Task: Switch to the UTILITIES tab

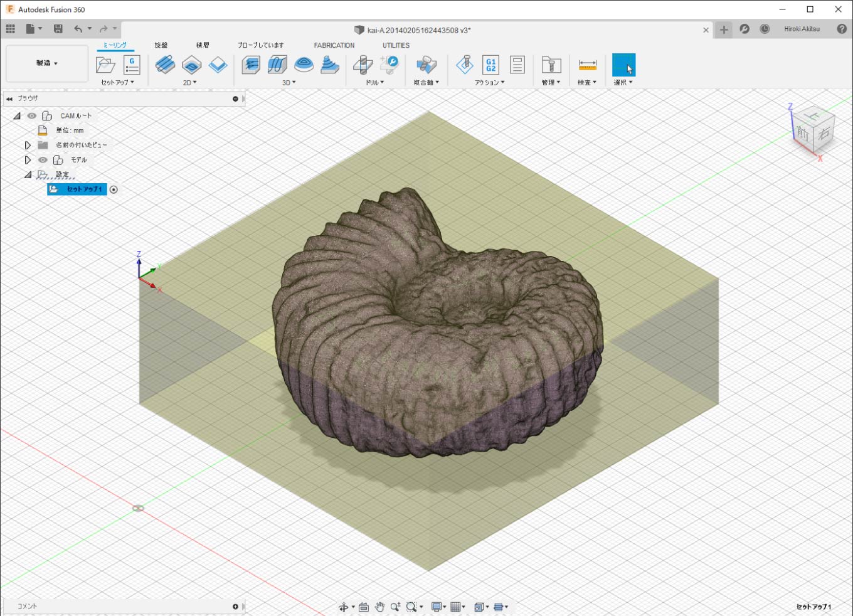Action: pyautogui.click(x=396, y=45)
